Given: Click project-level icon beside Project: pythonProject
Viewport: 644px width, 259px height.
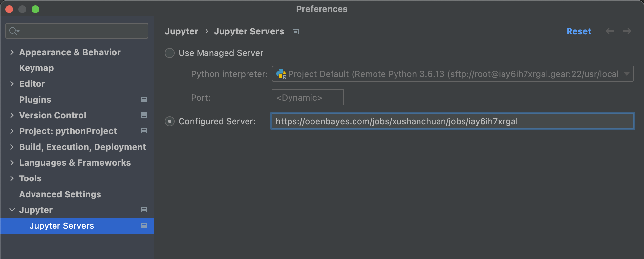Looking at the screenshot, I should pos(144,131).
